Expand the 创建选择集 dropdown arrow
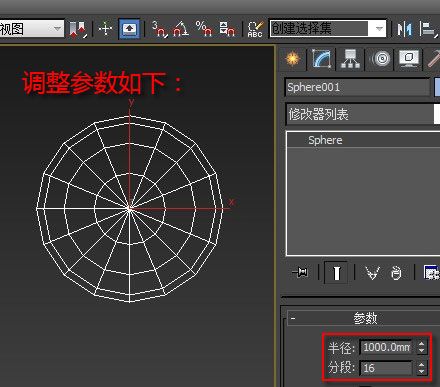Image resolution: width=440 pixels, height=387 pixels. [379, 29]
